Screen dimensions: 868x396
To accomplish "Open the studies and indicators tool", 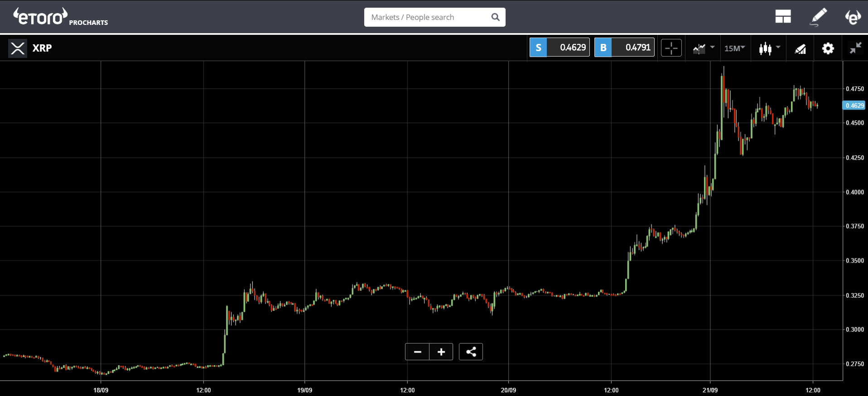I will (x=800, y=48).
